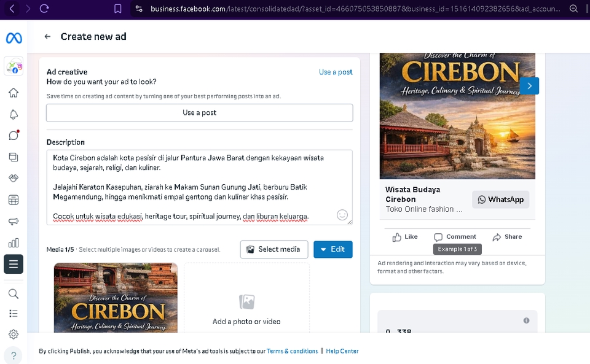This screenshot has height=364, width=590.
Task: Click the Example 1 of 3 label
Action: [457, 249]
